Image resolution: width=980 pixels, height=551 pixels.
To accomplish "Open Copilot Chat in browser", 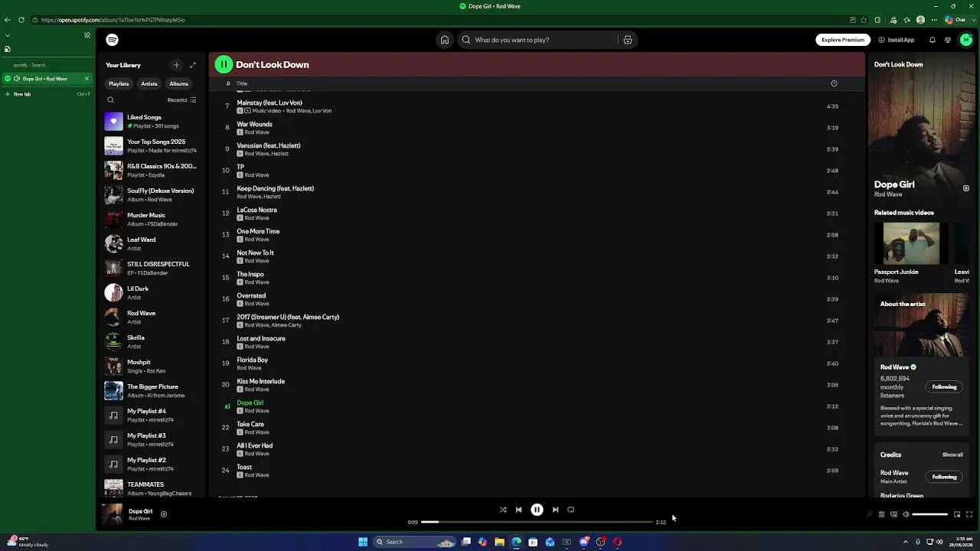I will click(x=955, y=20).
